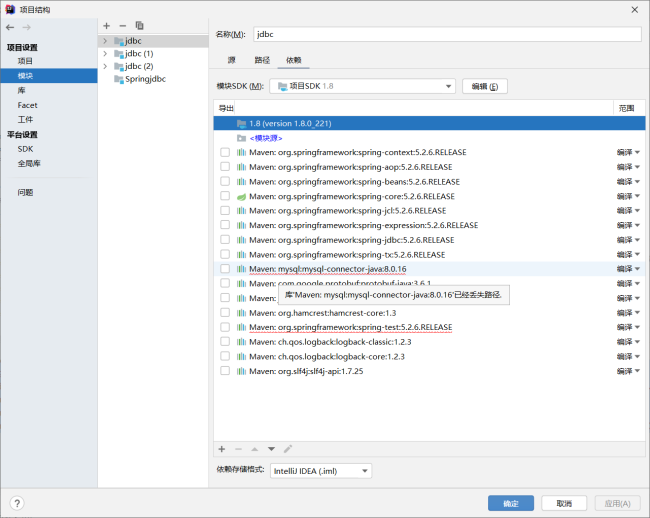Move dependency down arrow icon
This screenshot has width=650, height=518.
tap(271, 449)
